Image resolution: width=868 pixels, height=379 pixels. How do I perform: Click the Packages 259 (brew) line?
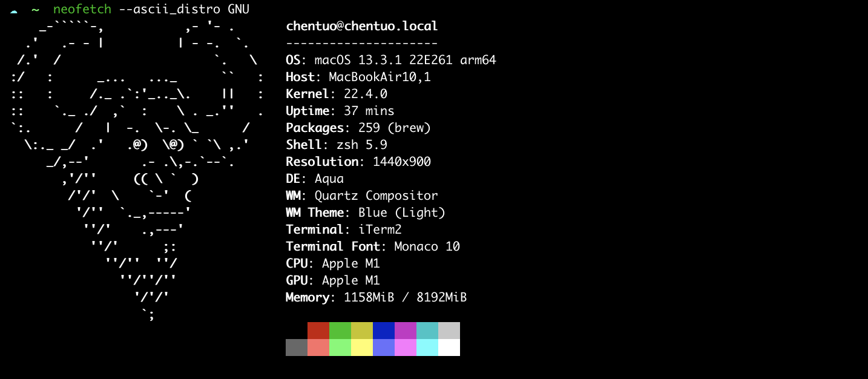click(358, 128)
